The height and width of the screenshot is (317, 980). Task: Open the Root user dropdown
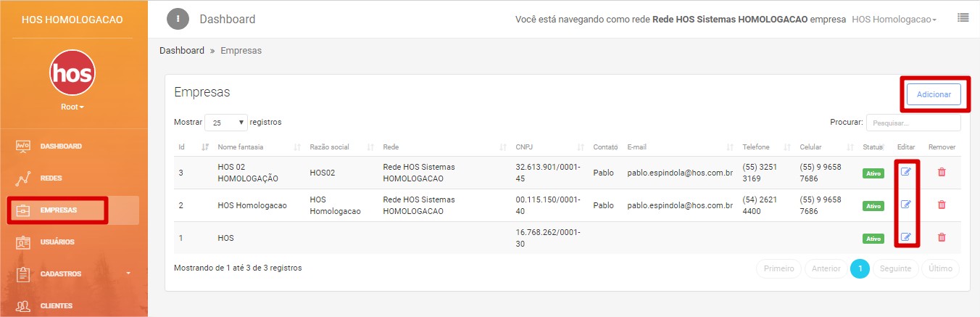pyautogui.click(x=72, y=107)
